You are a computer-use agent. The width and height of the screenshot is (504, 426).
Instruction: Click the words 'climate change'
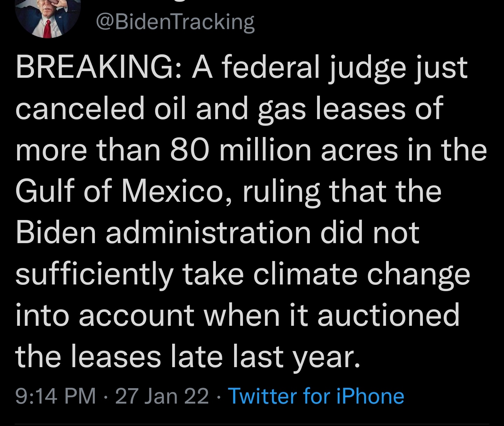point(361,274)
